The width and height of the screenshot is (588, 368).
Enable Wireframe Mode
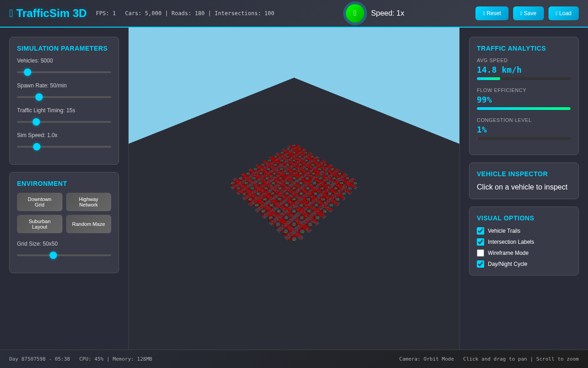481,253
